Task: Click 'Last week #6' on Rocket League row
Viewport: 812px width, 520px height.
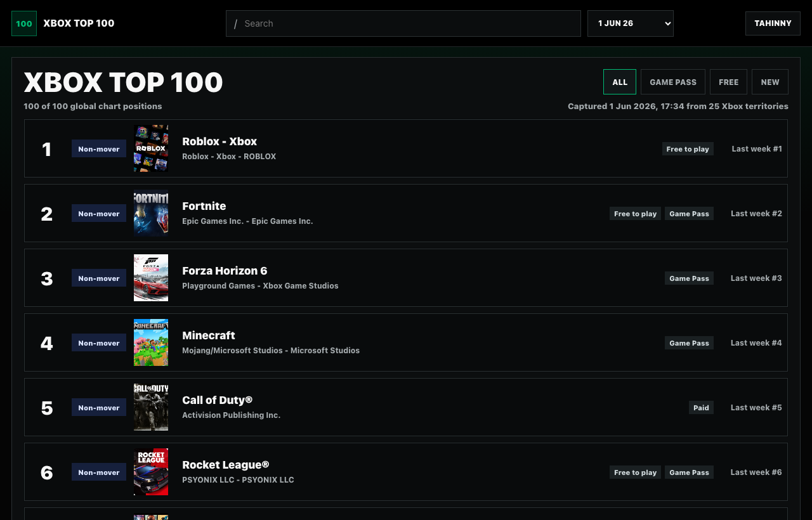Action: [x=756, y=472]
